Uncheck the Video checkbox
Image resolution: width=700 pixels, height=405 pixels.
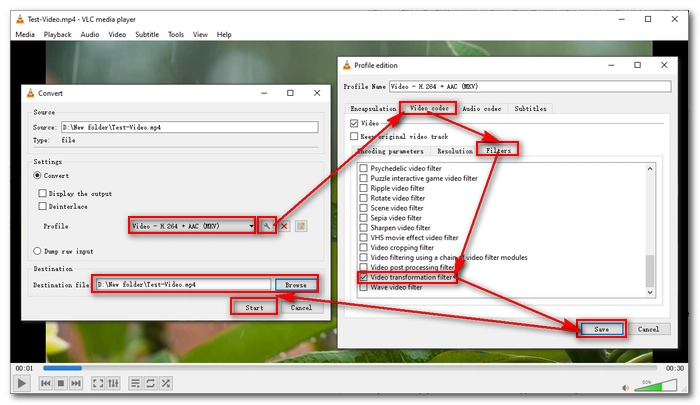pos(354,123)
